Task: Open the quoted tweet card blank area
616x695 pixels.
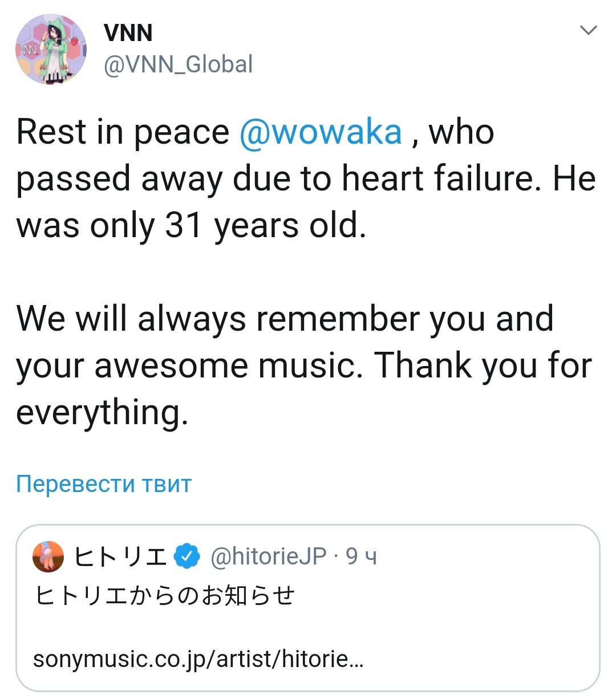Action: tap(456, 621)
